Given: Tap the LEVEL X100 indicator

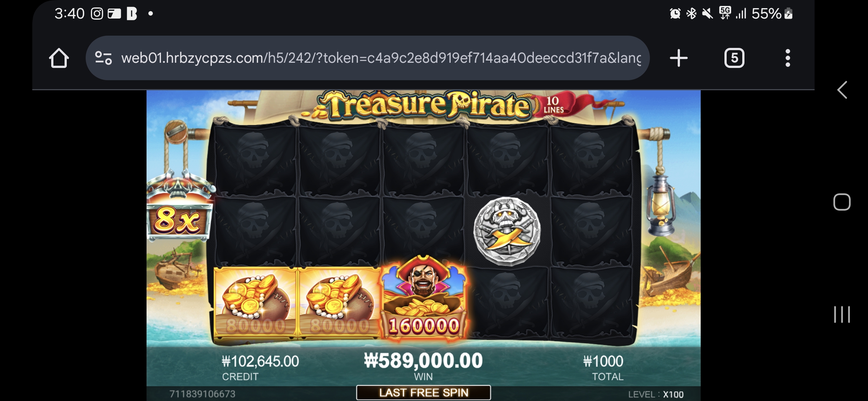Looking at the screenshot, I should (655, 394).
